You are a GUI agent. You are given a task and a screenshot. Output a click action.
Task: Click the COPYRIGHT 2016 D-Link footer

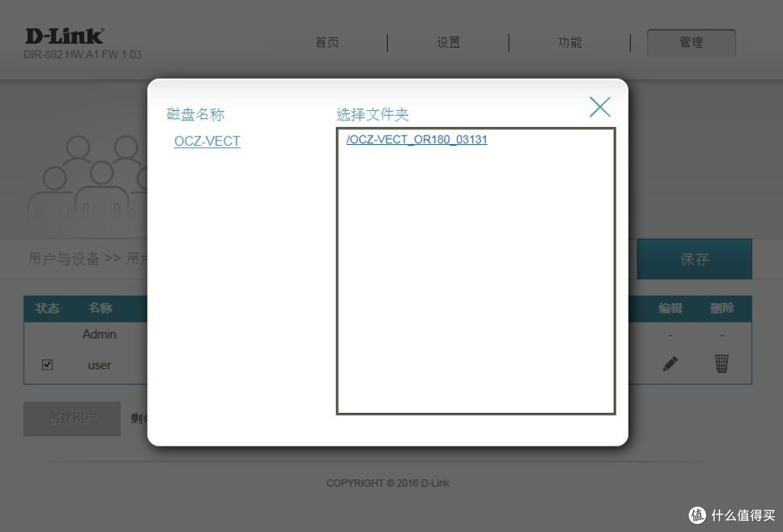pos(387,483)
